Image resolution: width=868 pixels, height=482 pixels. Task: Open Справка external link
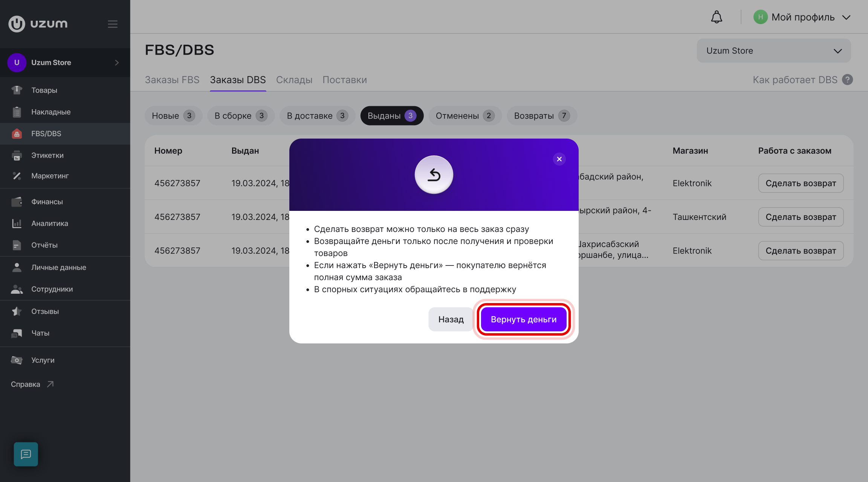(32, 384)
